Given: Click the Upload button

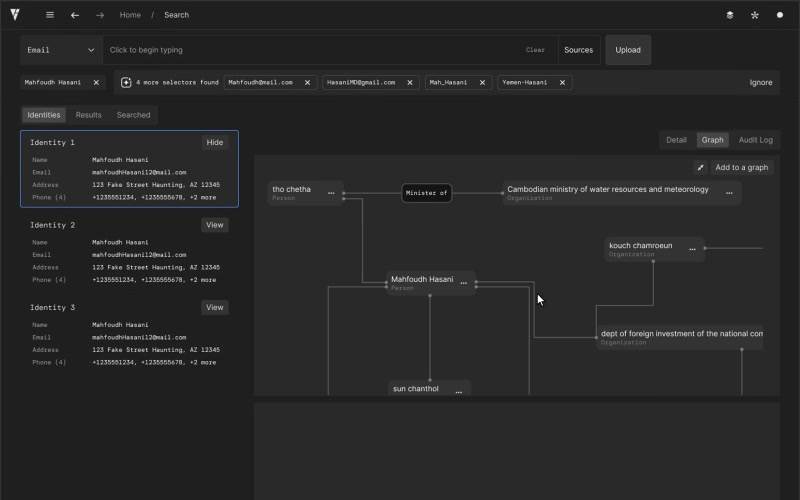Looking at the screenshot, I should tap(628, 50).
